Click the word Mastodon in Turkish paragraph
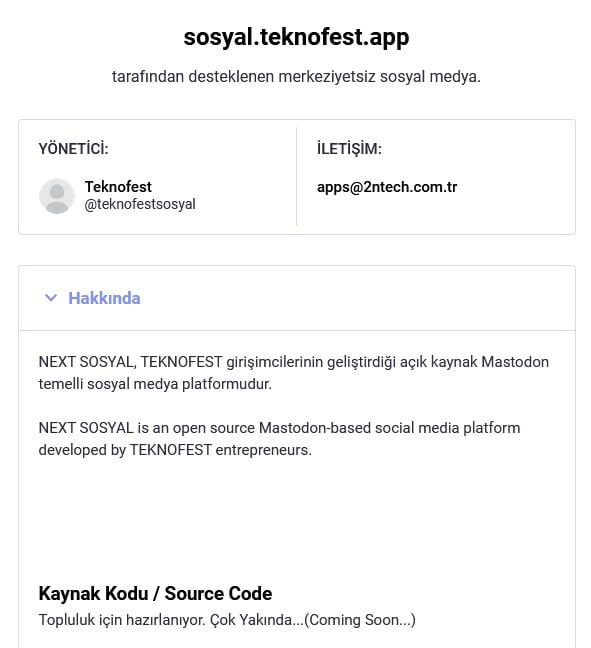This screenshot has width=591, height=648. [515, 362]
